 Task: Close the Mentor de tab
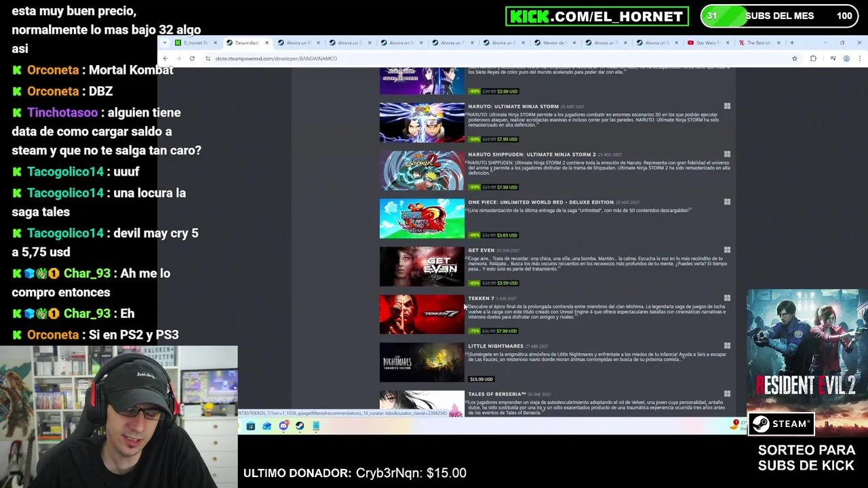tap(574, 43)
